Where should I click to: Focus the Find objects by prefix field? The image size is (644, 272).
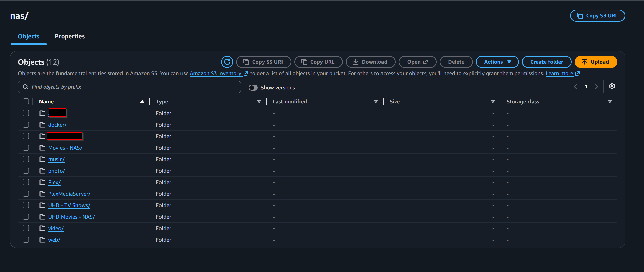[129, 87]
